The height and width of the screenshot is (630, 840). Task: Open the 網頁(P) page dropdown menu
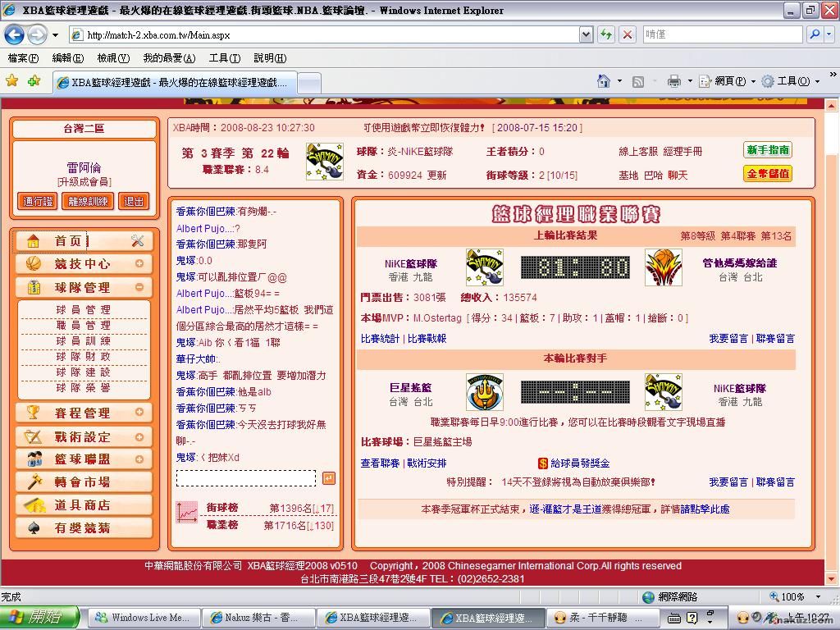coord(730,81)
